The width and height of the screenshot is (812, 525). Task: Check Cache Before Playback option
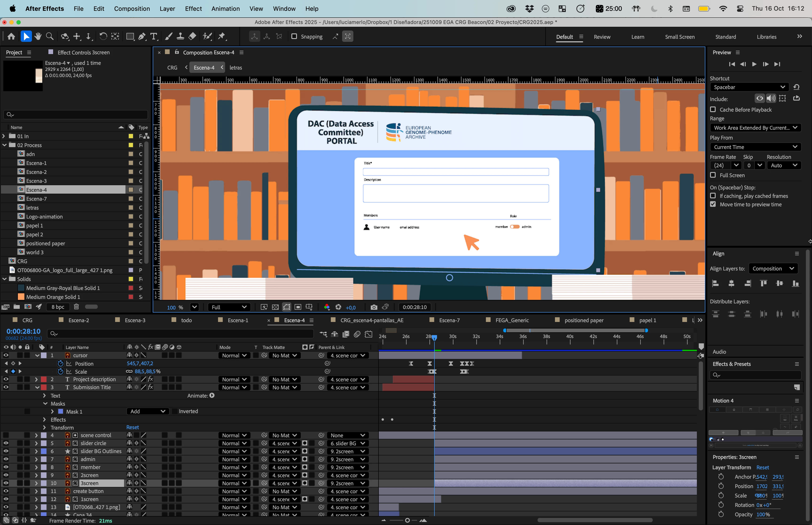pyautogui.click(x=713, y=110)
